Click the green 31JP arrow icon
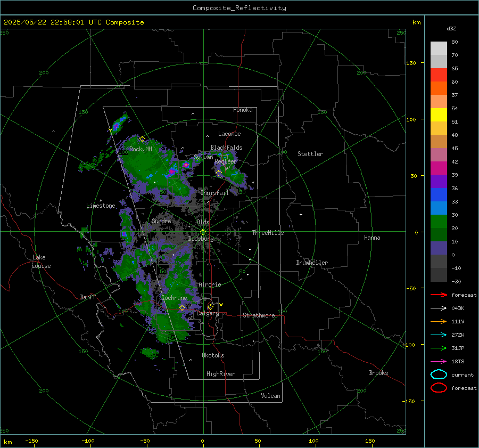The height and width of the screenshot is (448, 479). (439, 348)
